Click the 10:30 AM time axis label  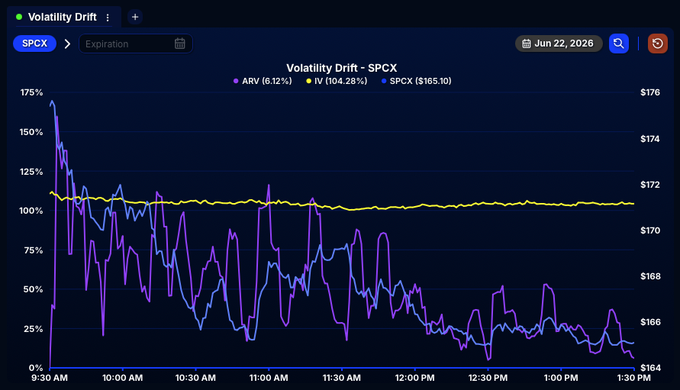coord(196,378)
